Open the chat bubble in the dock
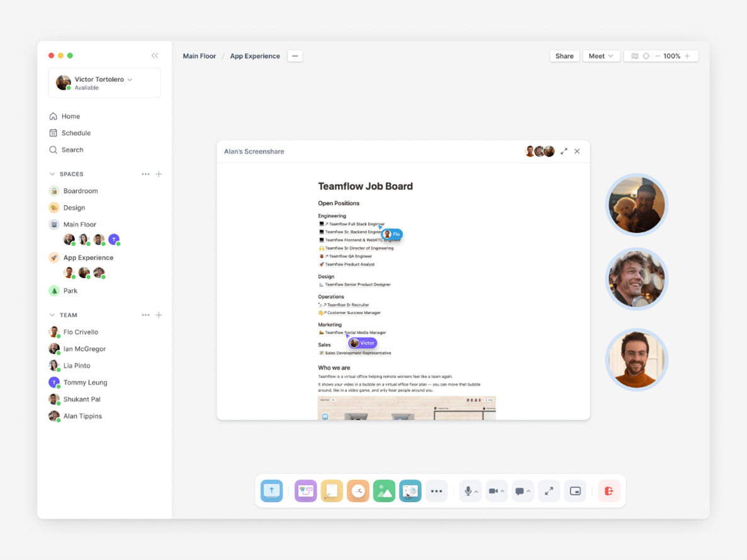The height and width of the screenshot is (560, 747). point(519,491)
